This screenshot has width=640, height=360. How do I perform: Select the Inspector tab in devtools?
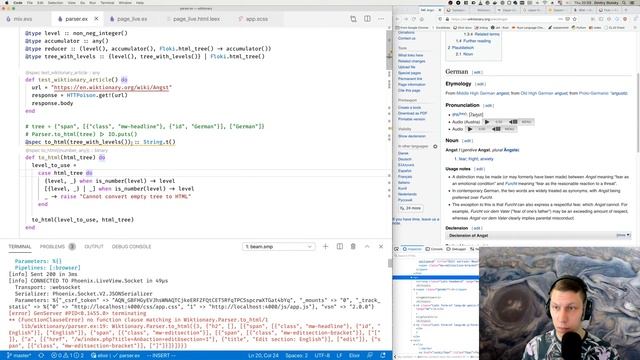click(x=412, y=249)
